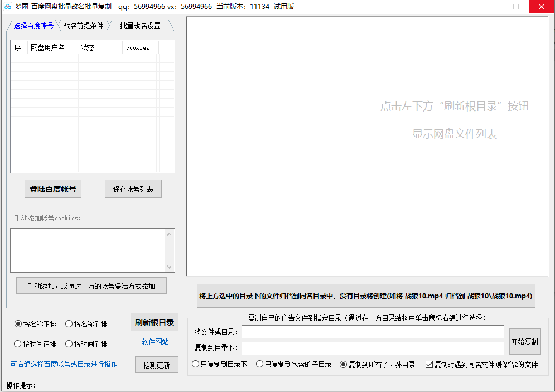Choose 按时间正排 radio button

point(18,344)
